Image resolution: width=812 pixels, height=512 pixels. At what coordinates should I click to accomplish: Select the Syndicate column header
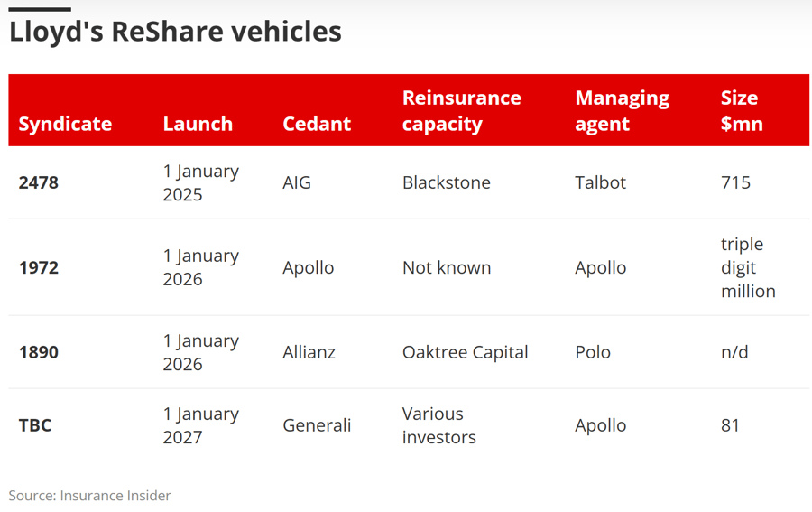[x=65, y=124]
